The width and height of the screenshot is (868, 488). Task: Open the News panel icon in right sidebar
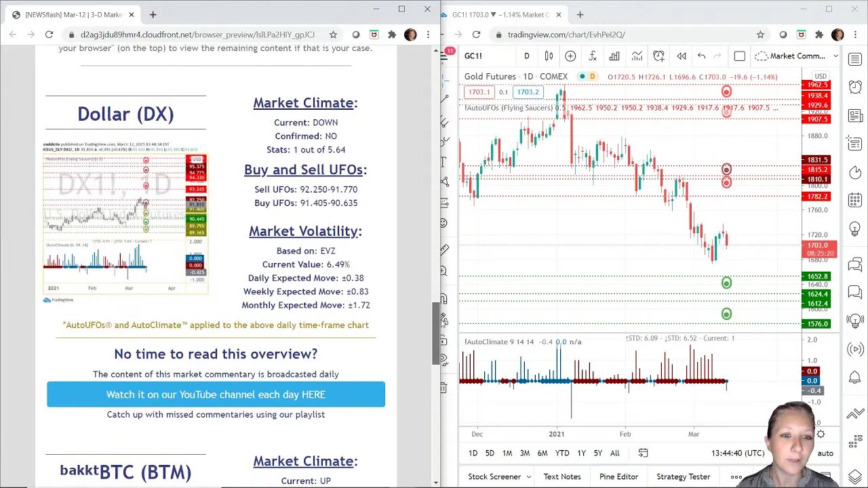pos(854,115)
